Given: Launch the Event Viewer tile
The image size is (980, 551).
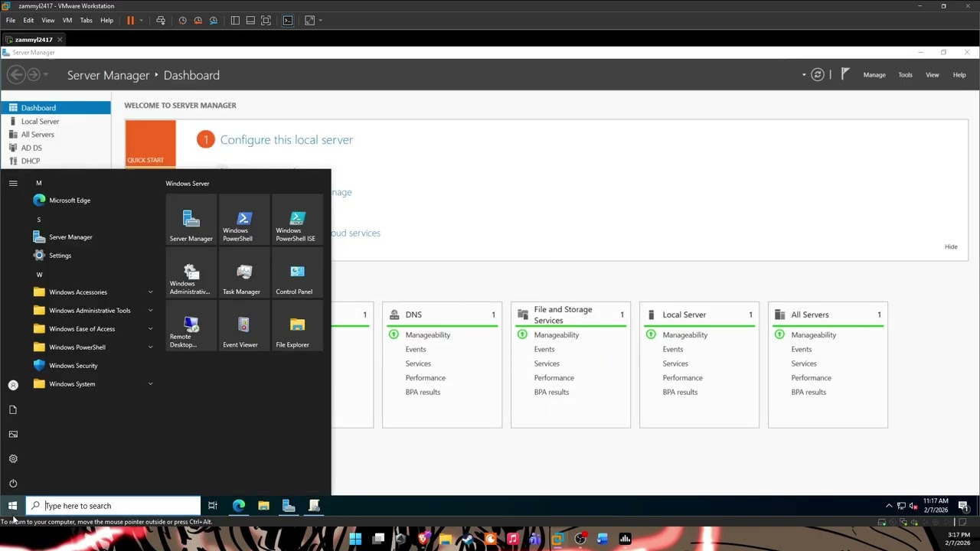Looking at the screenshot, I should coord(244,326).
